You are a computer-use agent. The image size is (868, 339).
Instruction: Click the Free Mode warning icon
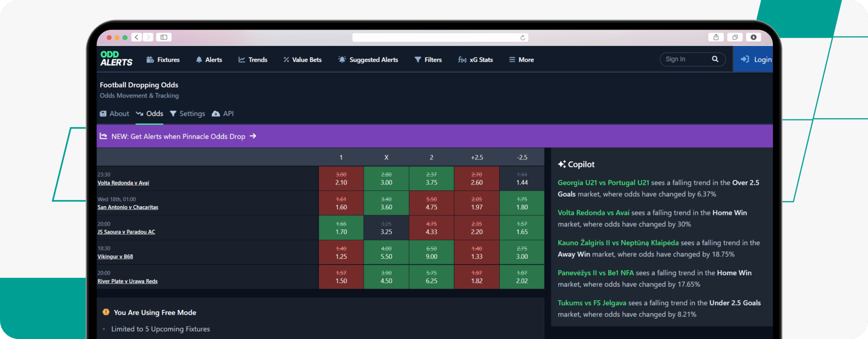tap(106, 312)
